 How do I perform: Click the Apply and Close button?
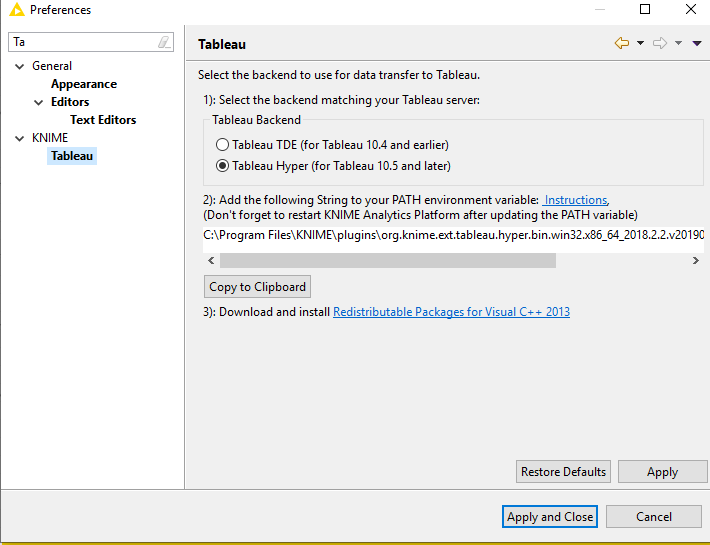tap(550, 517)
